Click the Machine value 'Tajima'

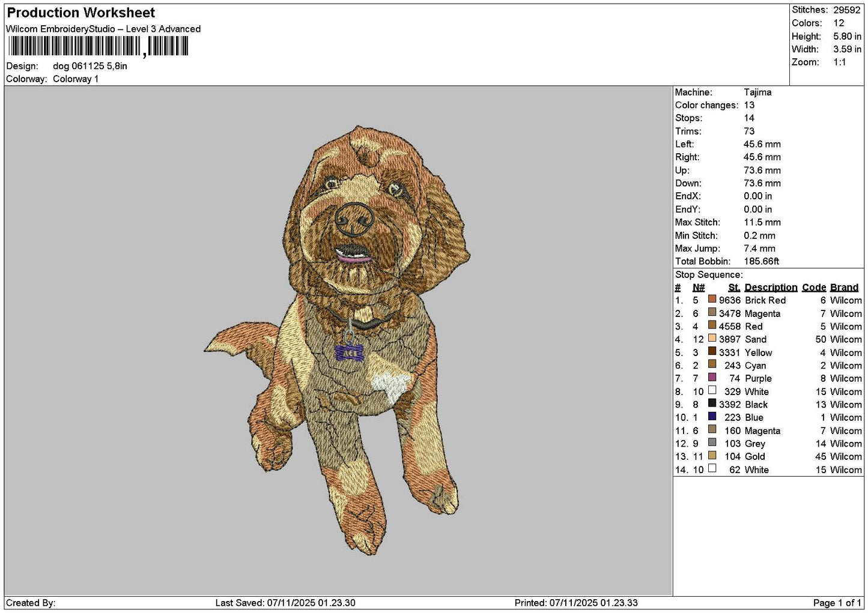(x=757, y=92)
